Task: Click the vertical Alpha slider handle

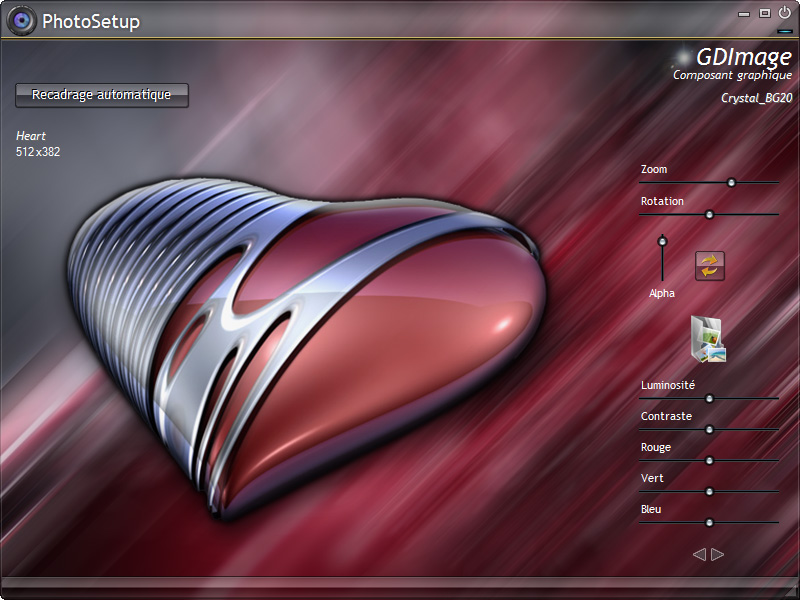Action: pyautogui.click(x=662, y=241)
